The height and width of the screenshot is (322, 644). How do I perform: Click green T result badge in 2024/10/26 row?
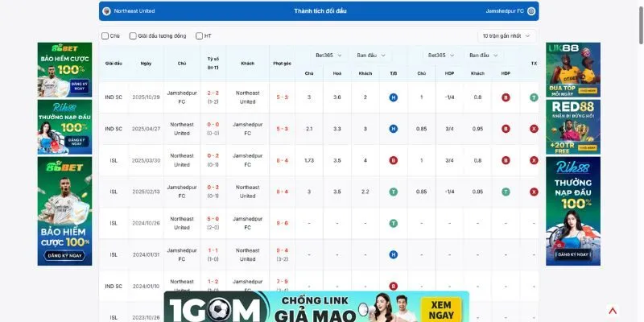click(x=394, y=223)
